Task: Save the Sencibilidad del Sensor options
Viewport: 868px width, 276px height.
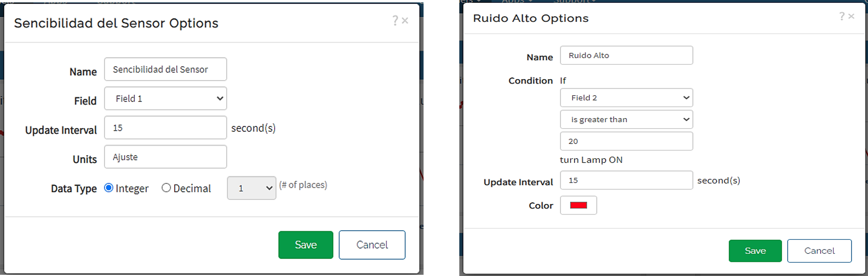Action: 306,245
